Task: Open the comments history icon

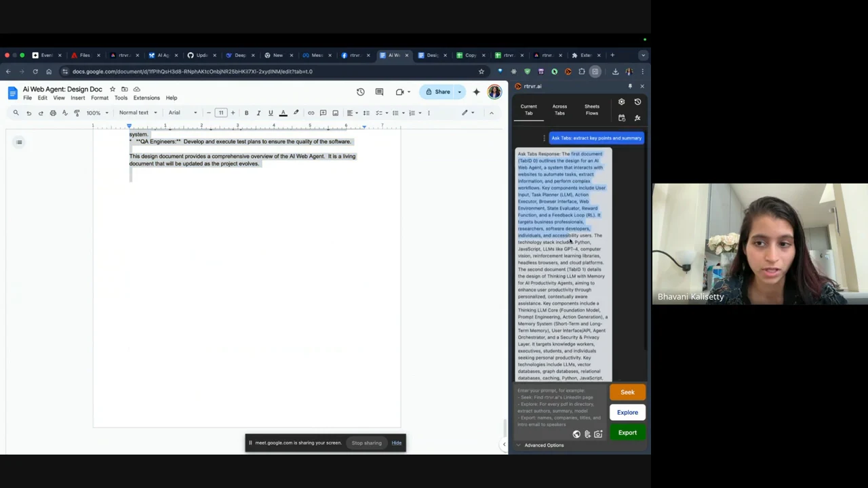Action: tap(379, 92)
